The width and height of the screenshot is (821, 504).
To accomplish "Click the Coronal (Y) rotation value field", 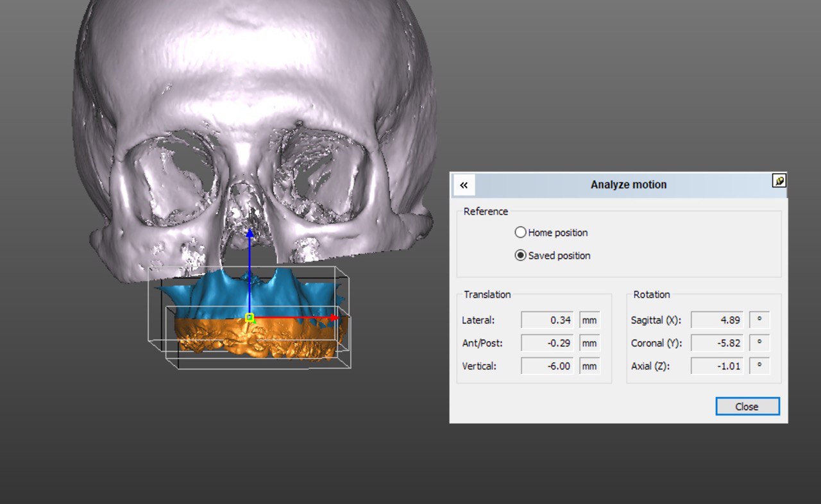I will click(717, 343).
